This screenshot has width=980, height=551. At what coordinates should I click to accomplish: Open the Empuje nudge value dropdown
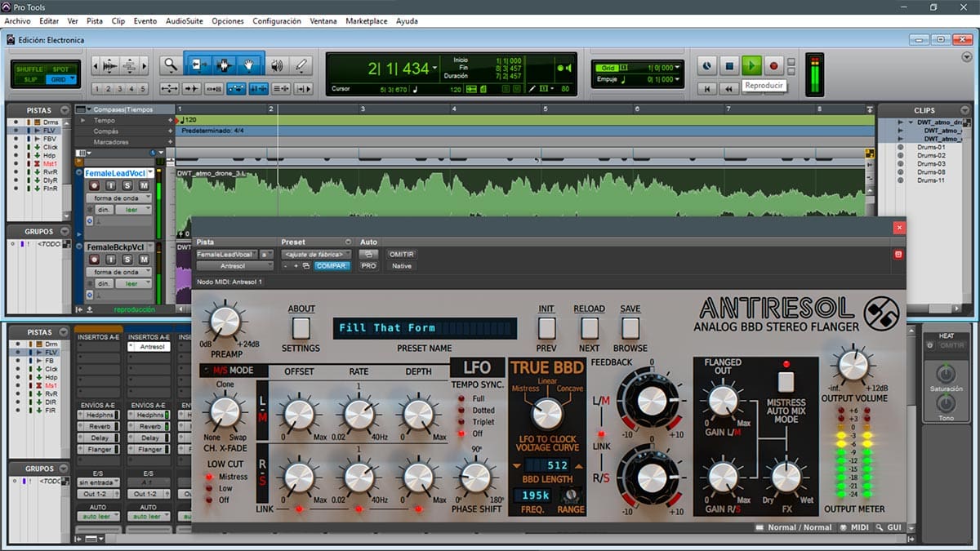(677, 80)
